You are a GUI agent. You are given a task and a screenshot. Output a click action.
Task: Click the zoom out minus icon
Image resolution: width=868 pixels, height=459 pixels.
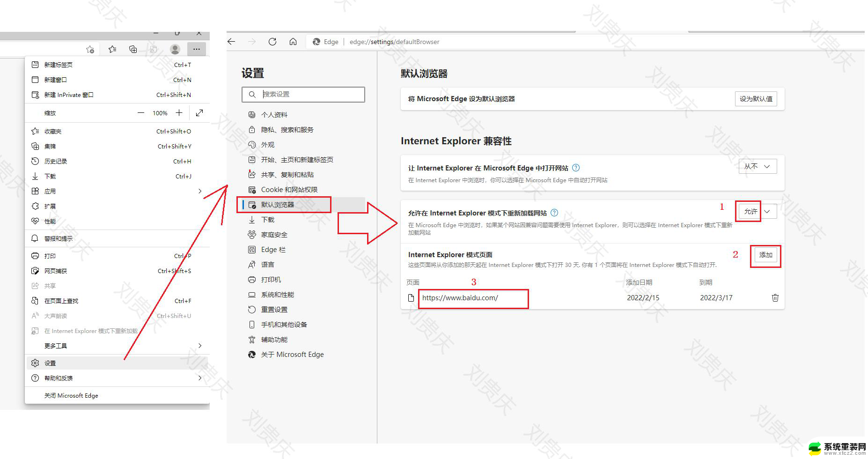coord(141,113)
